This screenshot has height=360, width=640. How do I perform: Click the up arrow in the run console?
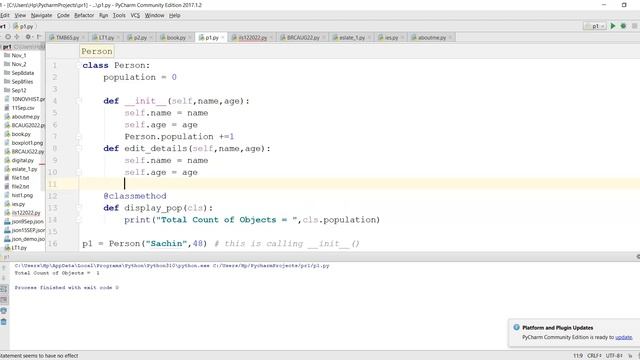pos(4,268)
